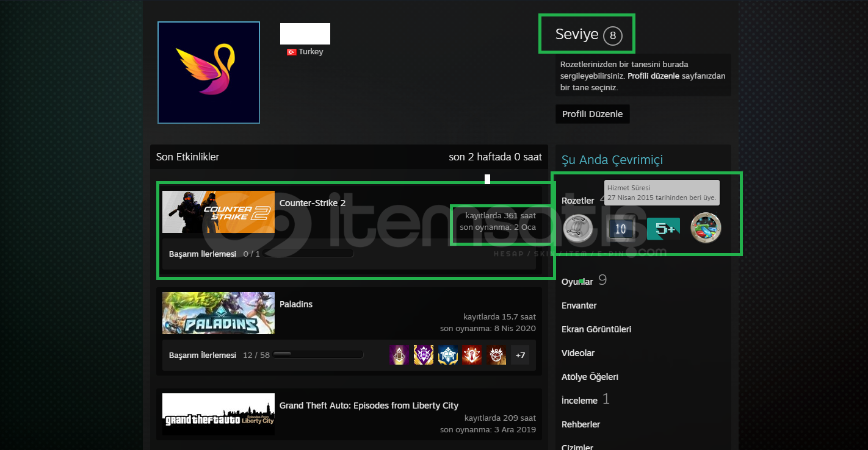Open the Envanter inventory link
This screenshot has width=868, height=450.
tap(579, 305)
